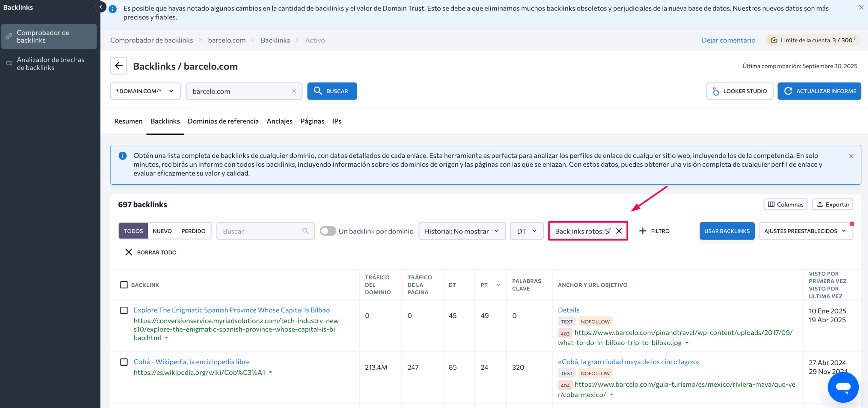Viewport: 868px width, 408px height.
Task: Collapse the sidebar with chevron icon
Action: (101, 7)
